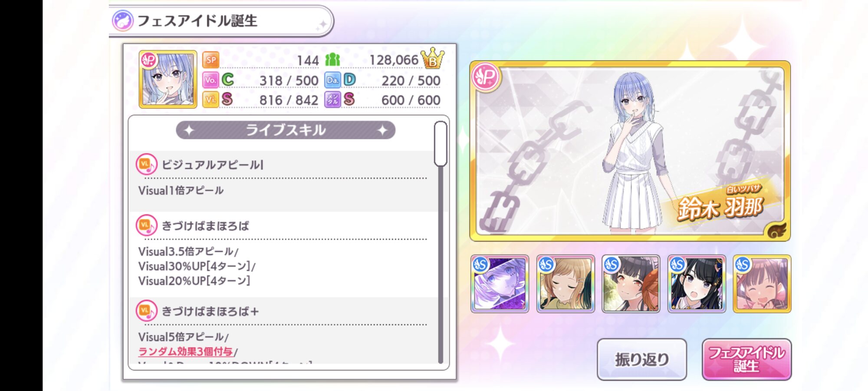The width and height of the screenshot is (868, 391).
Task: Click the gold B rank crown icon
Action: click(x=433, y=59)
